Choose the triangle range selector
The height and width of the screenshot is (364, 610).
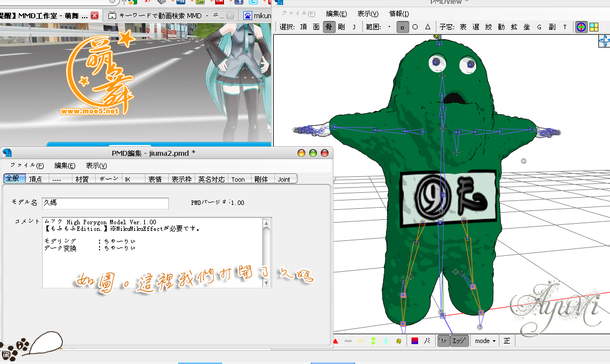(x=428, y=27)
